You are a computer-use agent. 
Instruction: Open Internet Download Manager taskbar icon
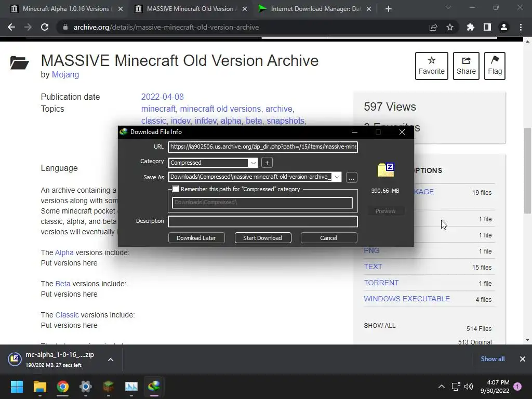tap(154, 387)
